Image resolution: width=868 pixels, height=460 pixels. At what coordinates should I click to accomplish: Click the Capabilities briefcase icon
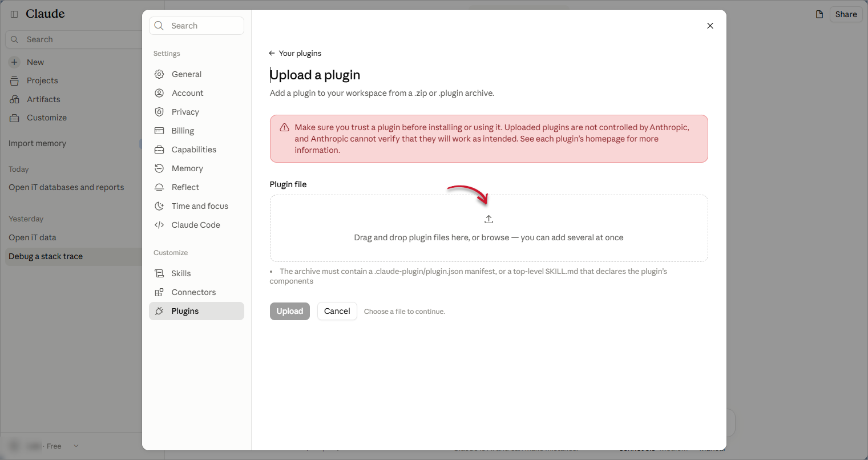159,150
